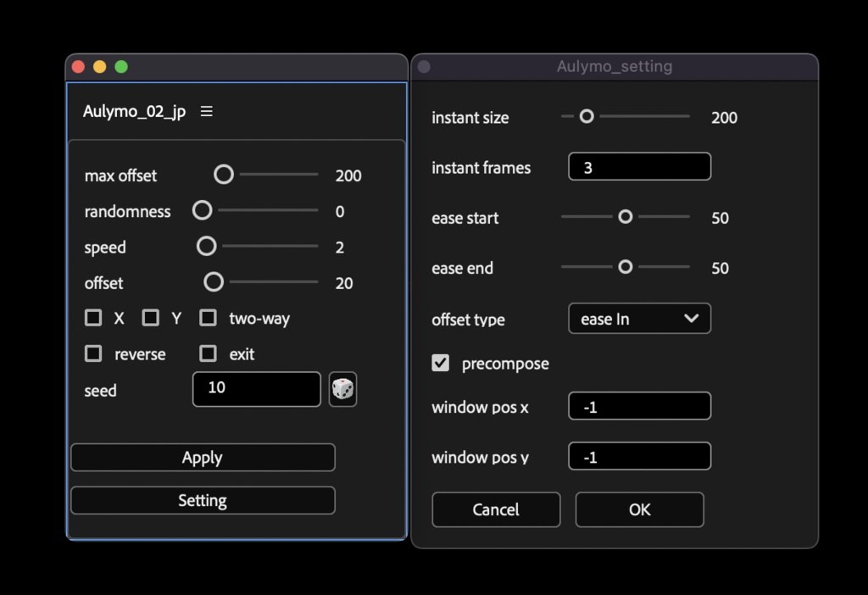Enable the Y checkbox

(150, 318)
